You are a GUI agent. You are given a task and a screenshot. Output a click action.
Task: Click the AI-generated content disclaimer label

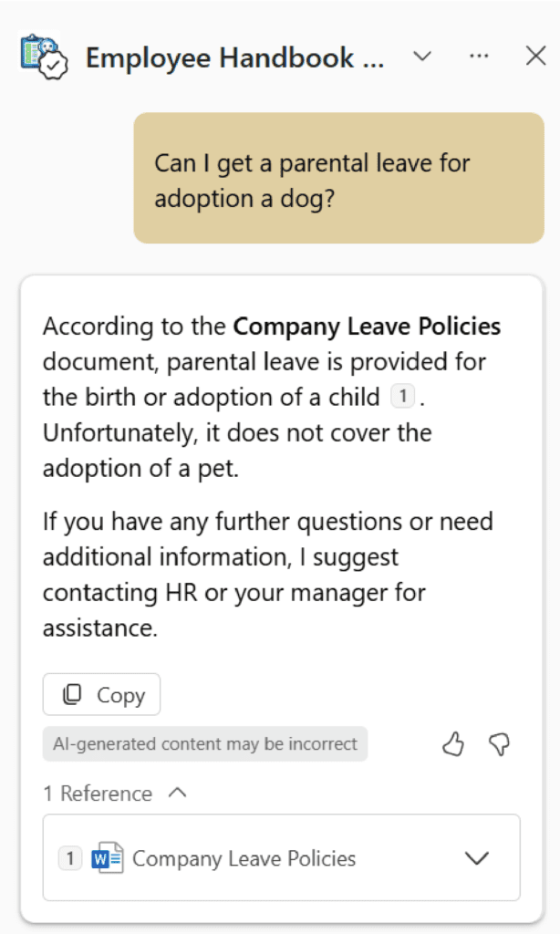click(205, 743)
